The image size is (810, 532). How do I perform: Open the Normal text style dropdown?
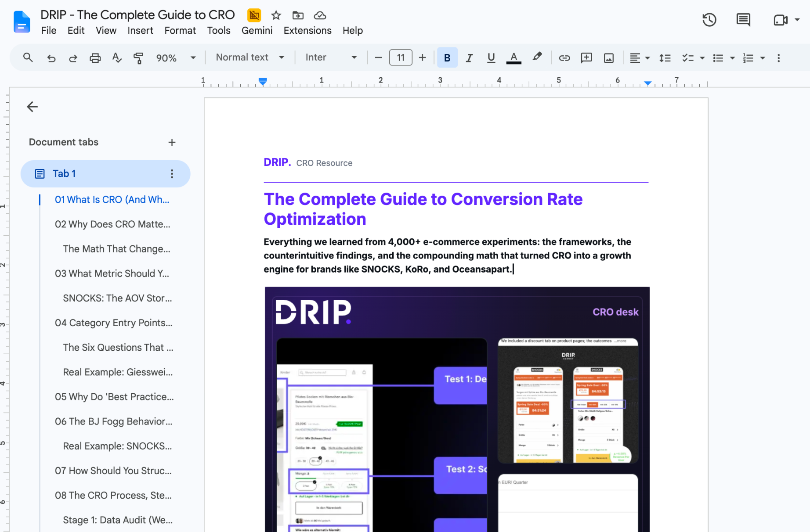click(x=250, y=58)
